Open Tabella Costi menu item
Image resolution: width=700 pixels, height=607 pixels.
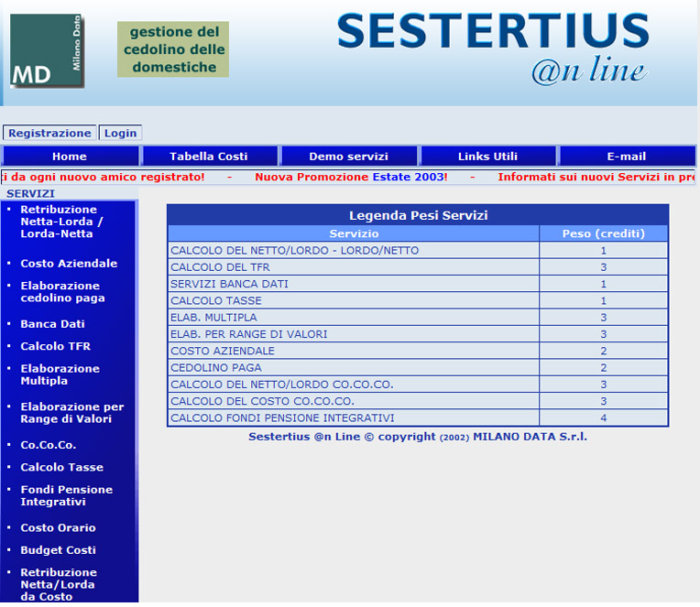(209, 157)
